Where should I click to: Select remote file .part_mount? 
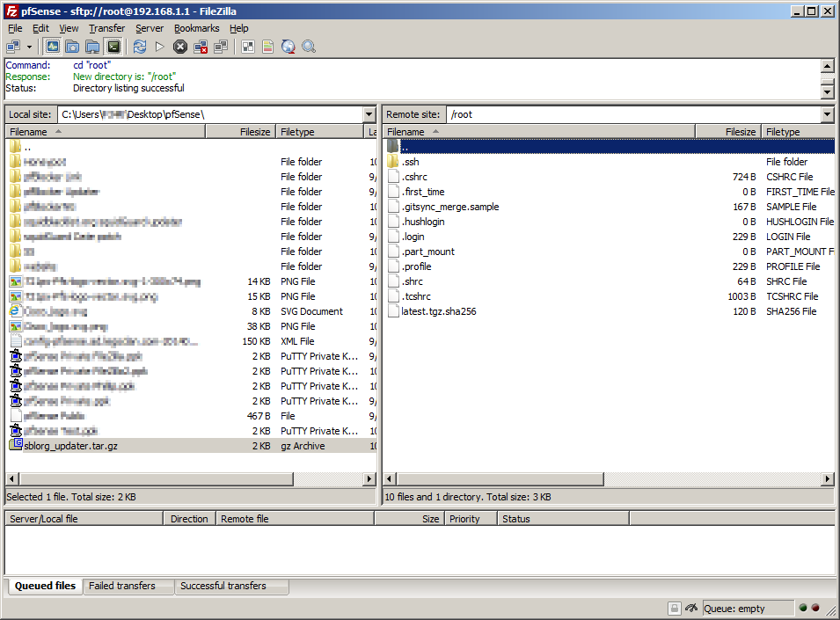pyautogui.click(x=427, y=252)
